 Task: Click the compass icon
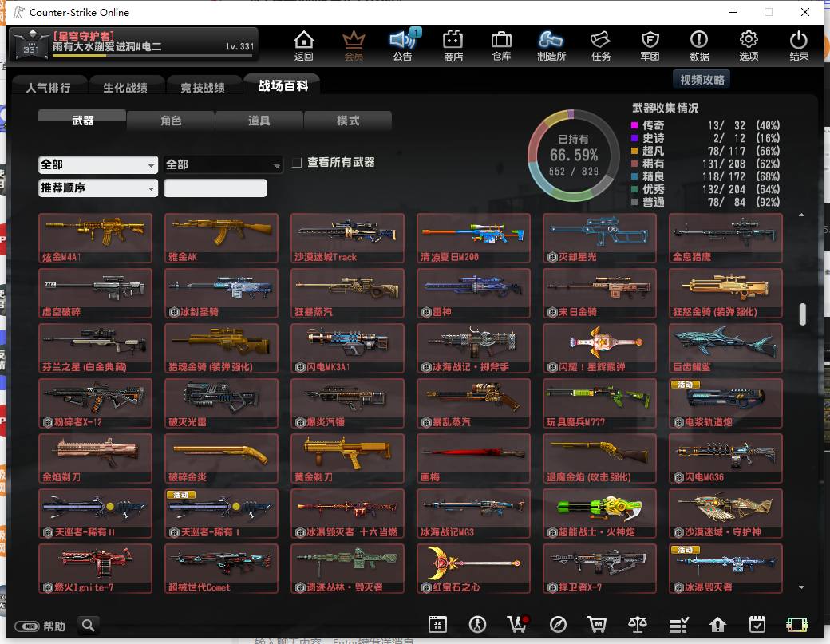pos(558,624)
